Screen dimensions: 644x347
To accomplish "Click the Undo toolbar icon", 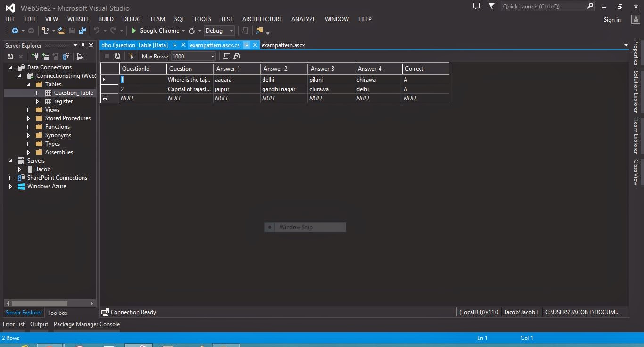I will click(x=97, y=31).
